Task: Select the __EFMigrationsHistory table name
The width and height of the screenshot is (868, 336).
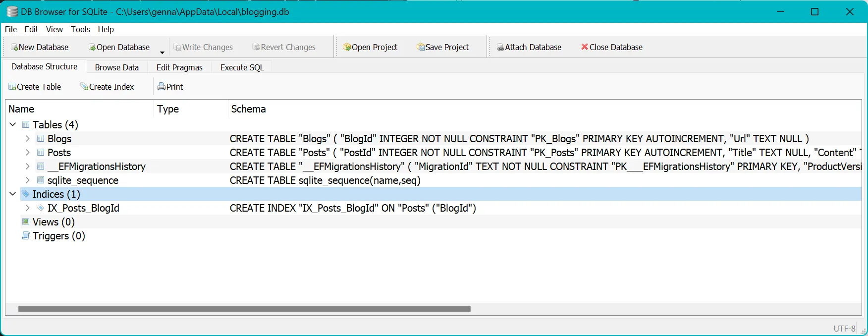Action: (97, 167)
